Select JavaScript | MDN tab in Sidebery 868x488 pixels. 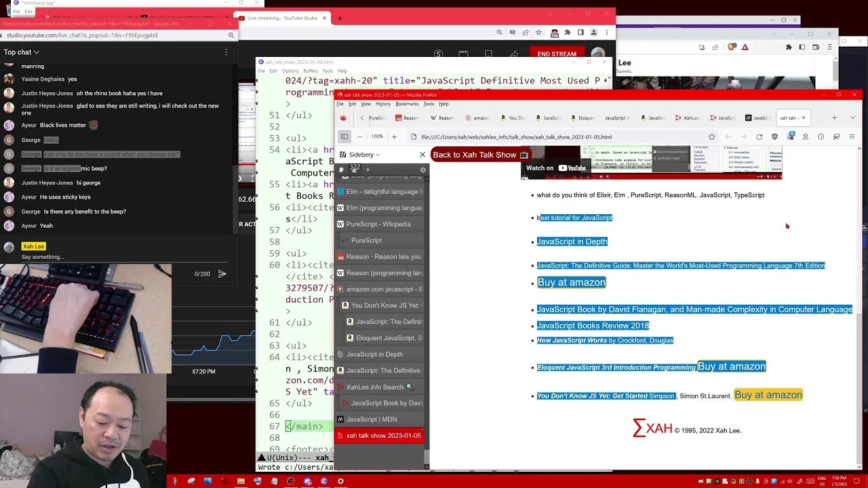point(378,420)
